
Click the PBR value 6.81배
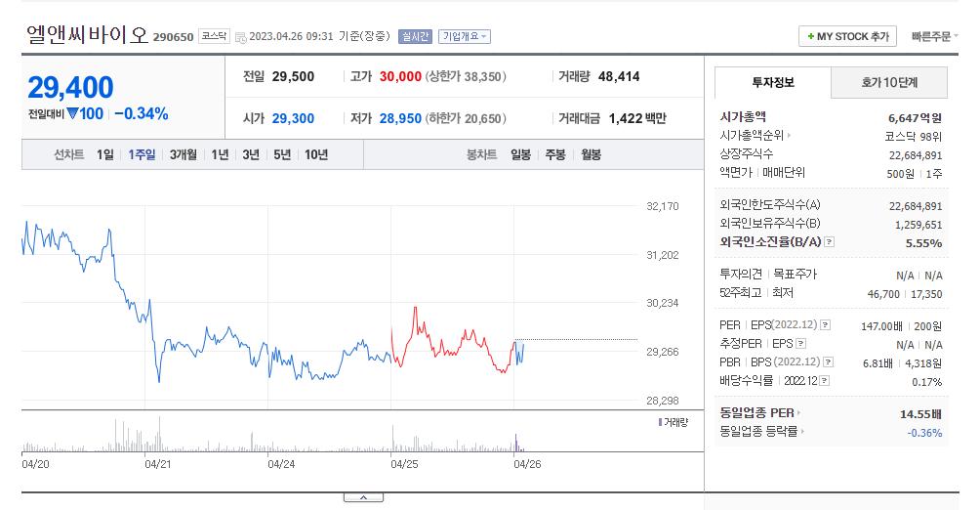point(878,363)
